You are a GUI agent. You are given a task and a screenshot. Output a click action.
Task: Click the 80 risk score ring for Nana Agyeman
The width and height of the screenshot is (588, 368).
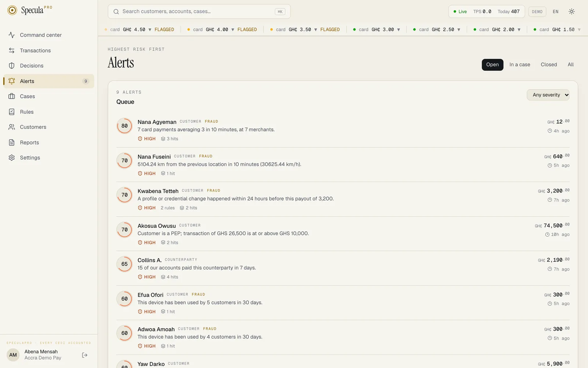pos(125,126)
